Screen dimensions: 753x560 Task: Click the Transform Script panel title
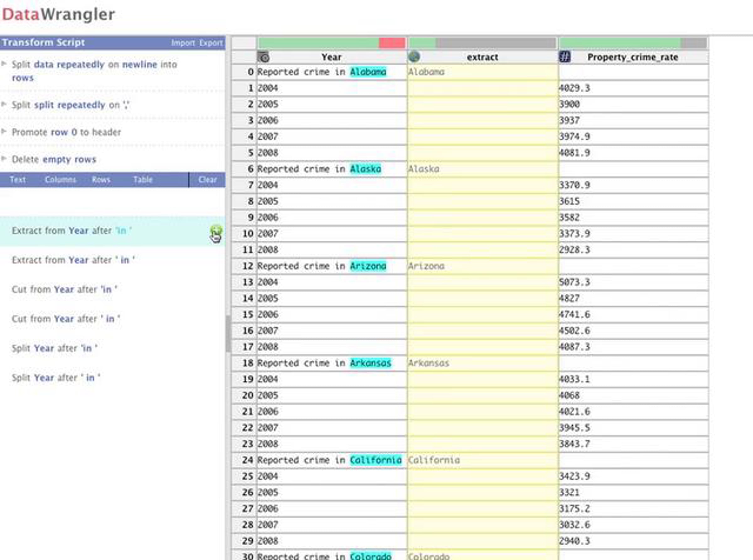[x=43, y=42]
